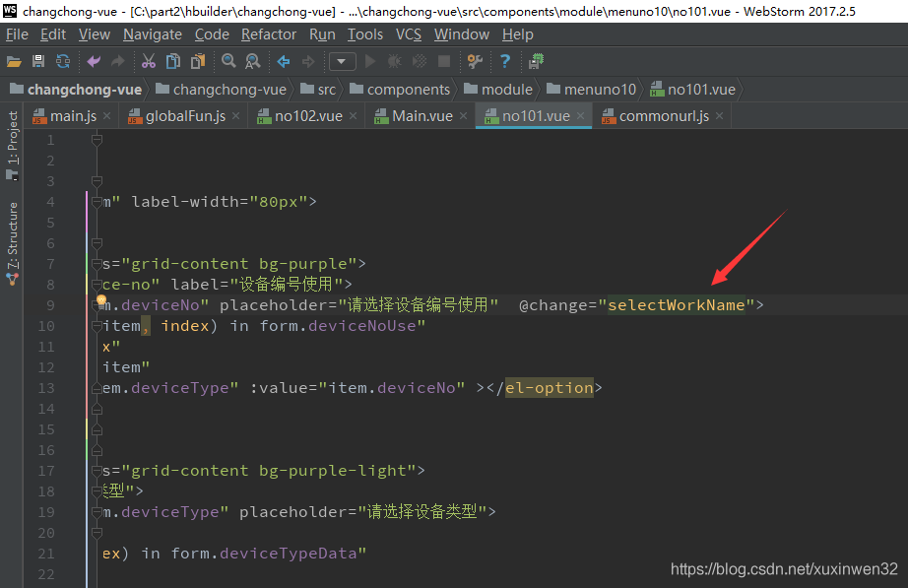This screenshot has width=908, height=588.
Task: Click the Save All toolbar icon
Action: coord(38,61)
